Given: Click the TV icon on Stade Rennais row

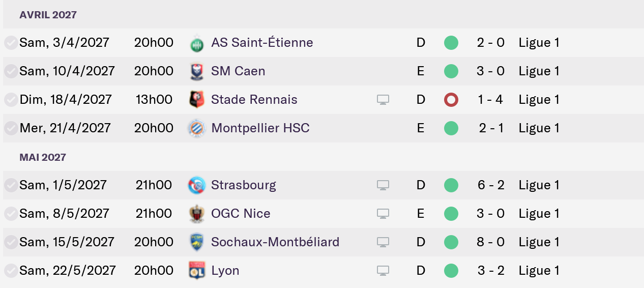Looking at the screenshot, I should coord(383,100).
